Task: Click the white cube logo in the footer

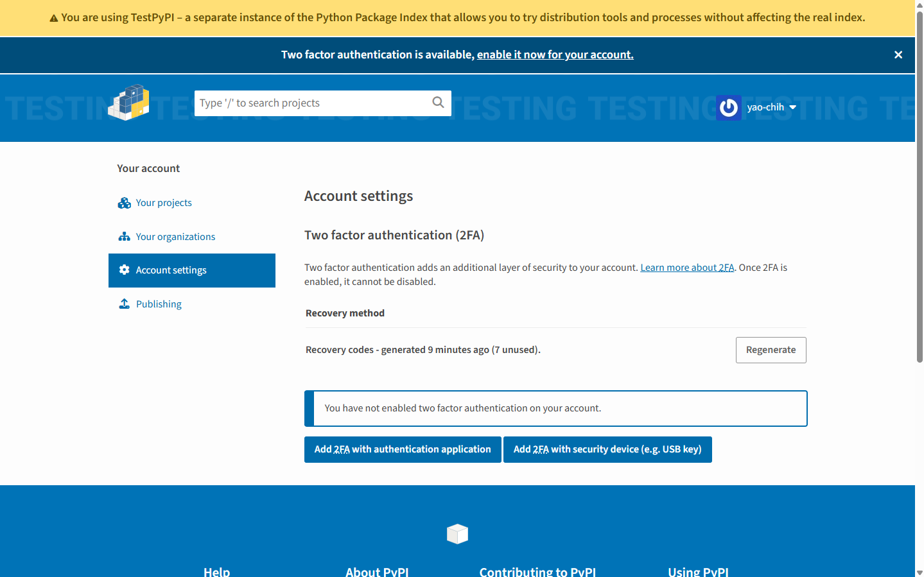Action: tap(457, 533)
